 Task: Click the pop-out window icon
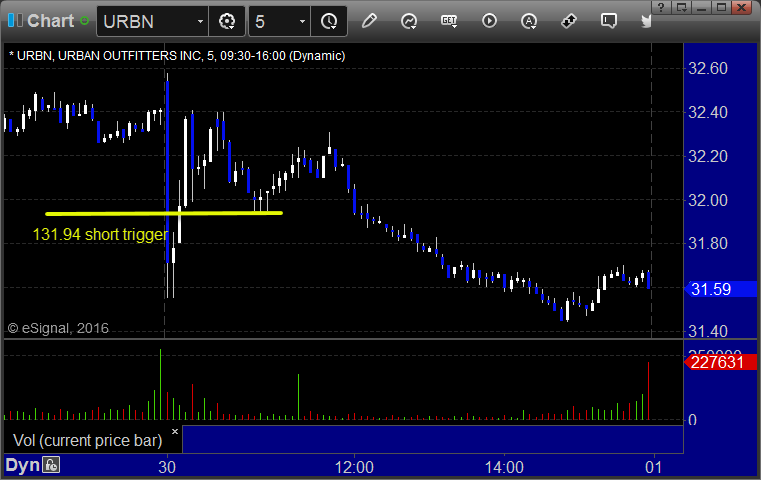click(681, 7)
